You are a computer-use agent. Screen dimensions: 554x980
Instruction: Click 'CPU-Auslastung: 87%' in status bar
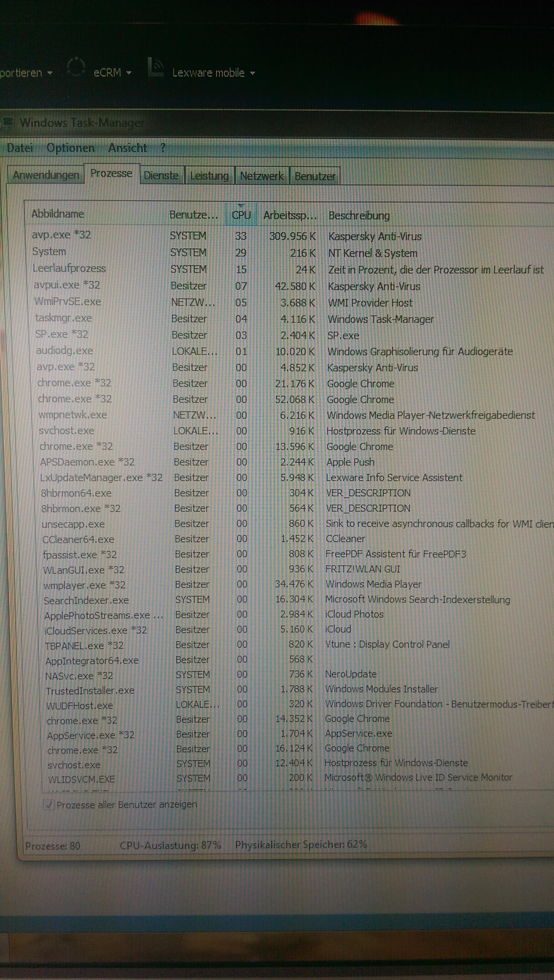170,845
